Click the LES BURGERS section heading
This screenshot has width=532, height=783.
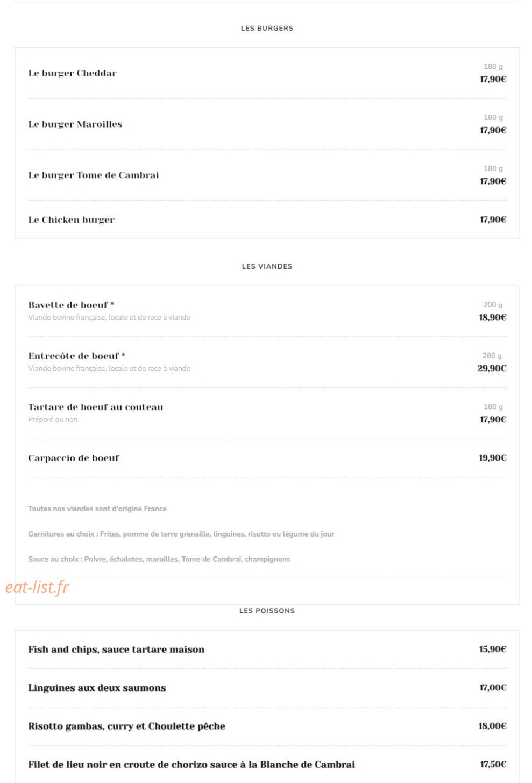point(267,28)
